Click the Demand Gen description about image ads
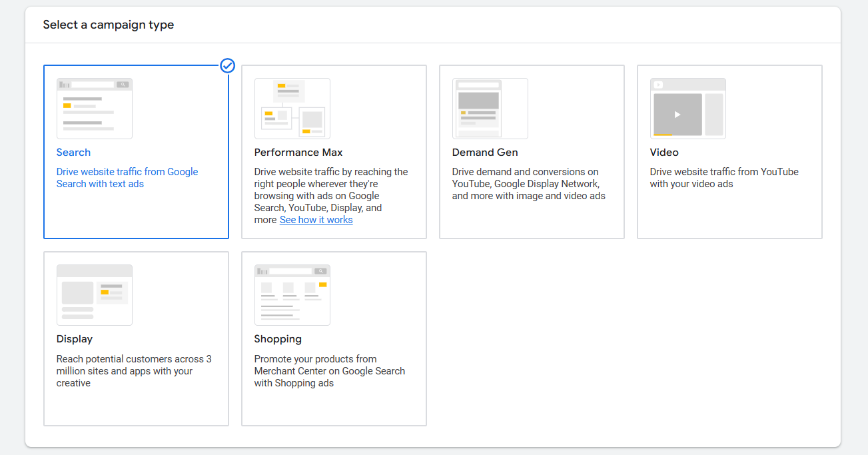Image resolution: width=868 pixels, height=455 pixels. tap(528, 184)
